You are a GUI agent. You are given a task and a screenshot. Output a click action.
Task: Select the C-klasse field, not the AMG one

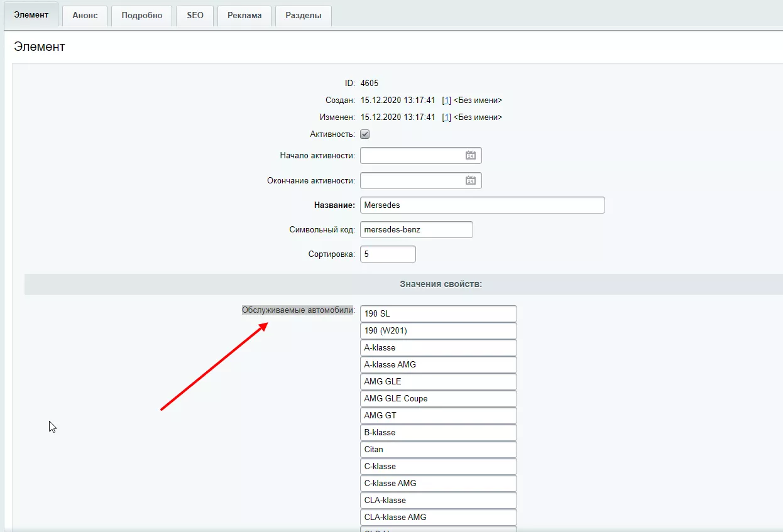click(x=439, y=466)
